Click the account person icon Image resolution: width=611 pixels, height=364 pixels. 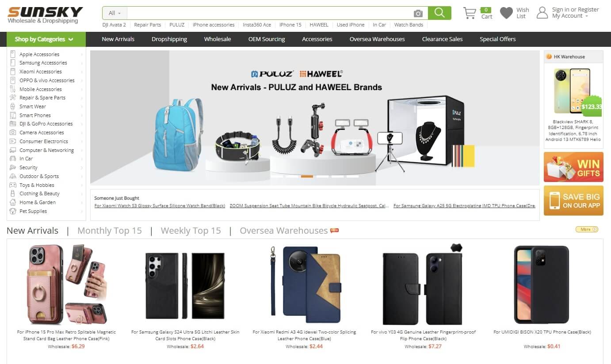tap(542, 13)
